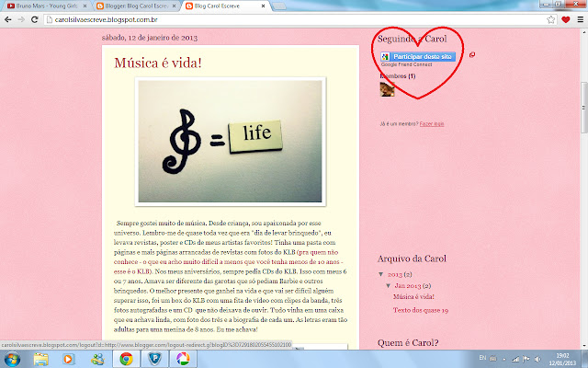Click the small red swirl icon beside the follow widget
588x368 pixels.
coord(472,55)
